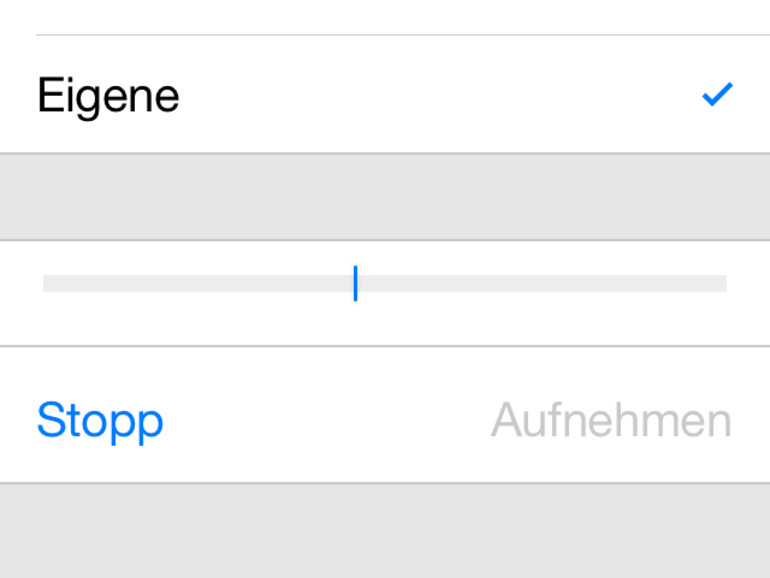Viewport: 770px width, 578px height.
Task: Click the far right end of the progress bar
Action: point(722,284)
